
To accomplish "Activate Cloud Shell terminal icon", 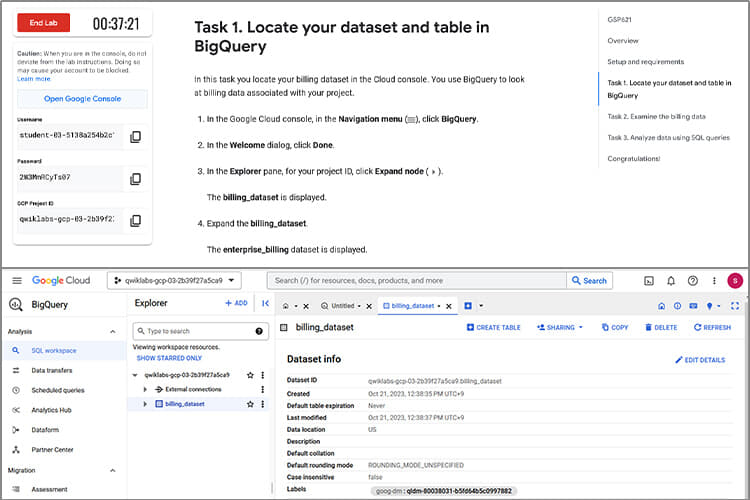I will click(x=649, y=281).
